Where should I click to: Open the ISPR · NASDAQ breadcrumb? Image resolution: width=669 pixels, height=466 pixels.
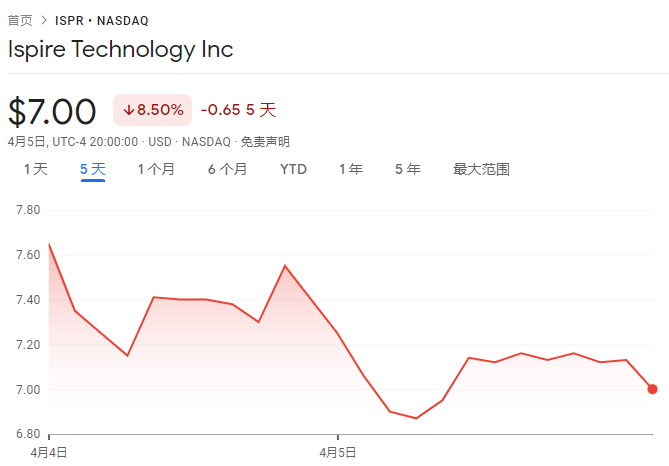click(x=102, y=20)
